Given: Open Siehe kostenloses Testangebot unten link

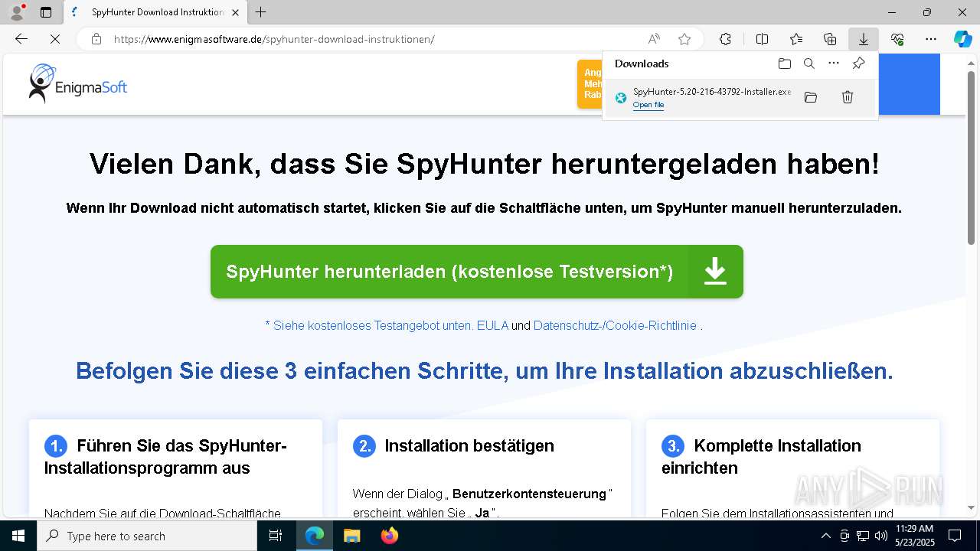Looking at the screenshot, I should pos(368,325).
